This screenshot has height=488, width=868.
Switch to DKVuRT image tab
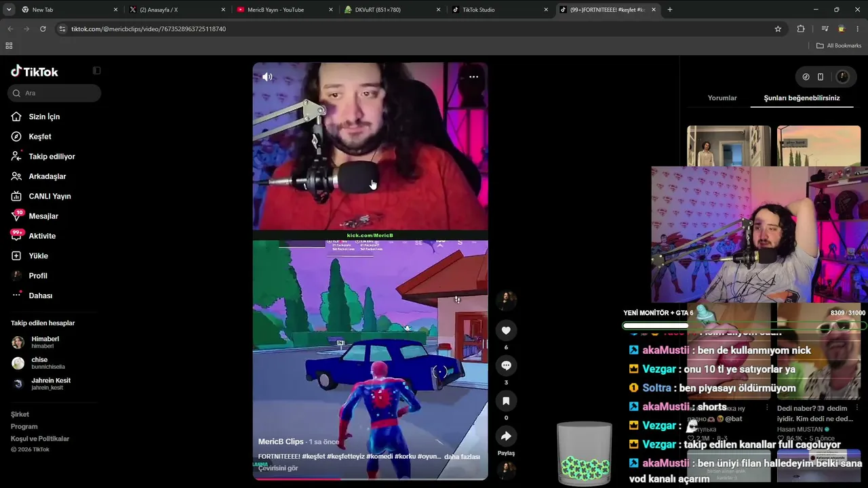pyautogui.click(x=392, y=9)
